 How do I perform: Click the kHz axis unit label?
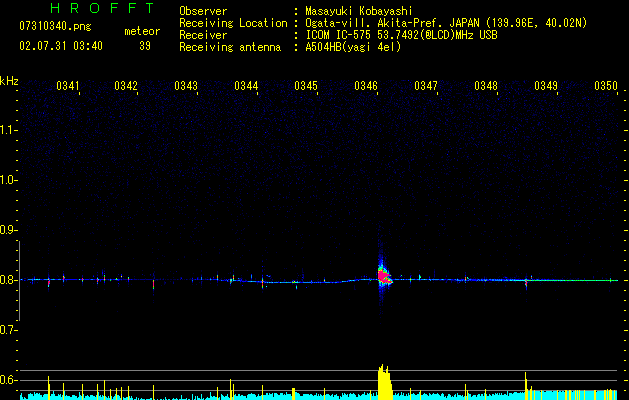point(9,81)
